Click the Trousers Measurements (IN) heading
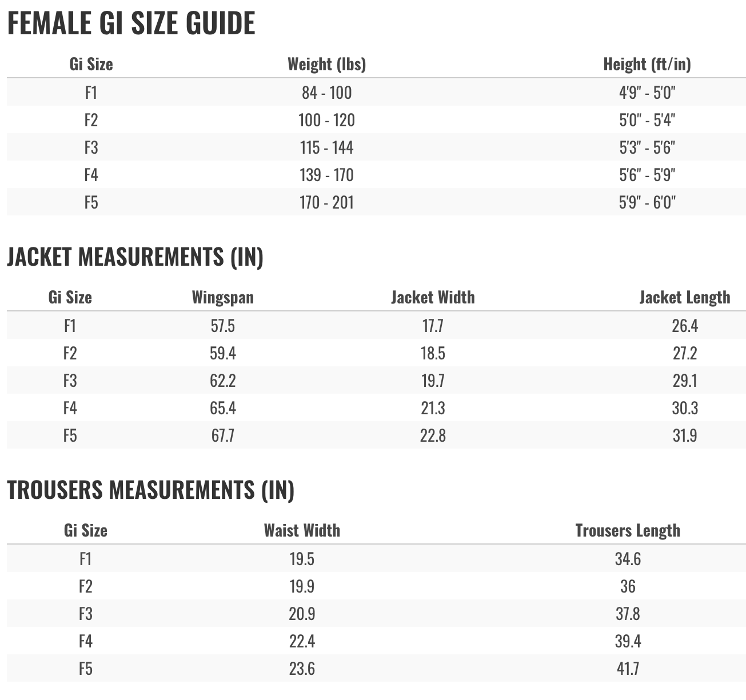This screenshot has height=700, width=746. tap(150, 490)
